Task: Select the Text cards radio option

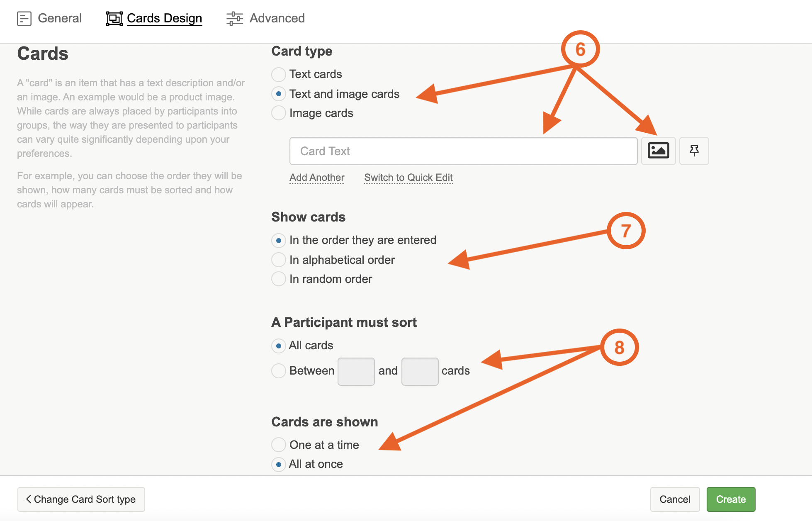Action: click(x=279, y=75)
